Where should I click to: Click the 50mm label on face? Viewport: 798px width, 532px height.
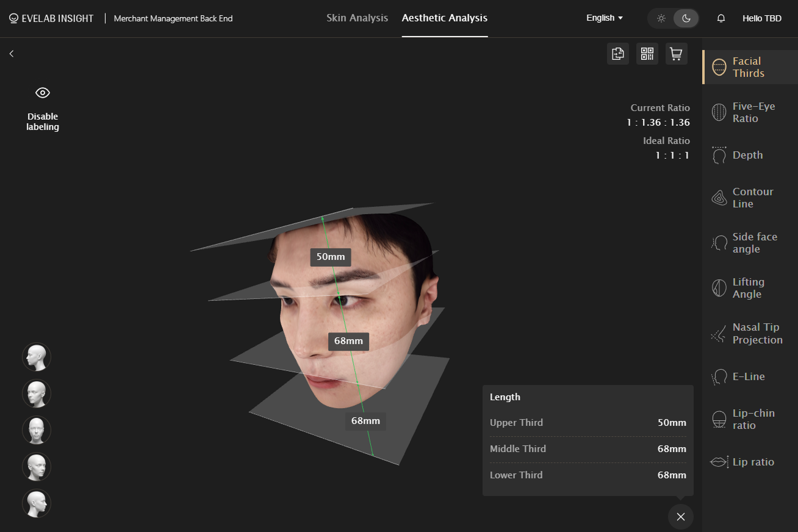pos(331,257)
